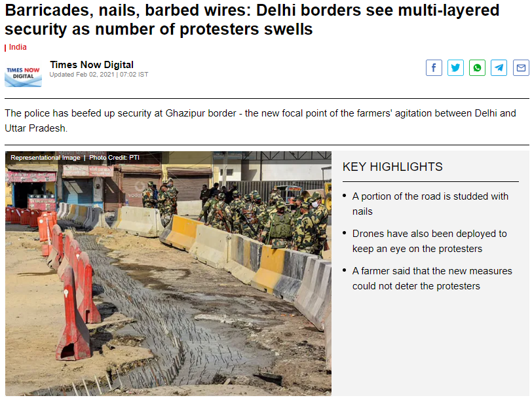
Task: Select highlight about farmer's statement
Action: click(432, 278)
